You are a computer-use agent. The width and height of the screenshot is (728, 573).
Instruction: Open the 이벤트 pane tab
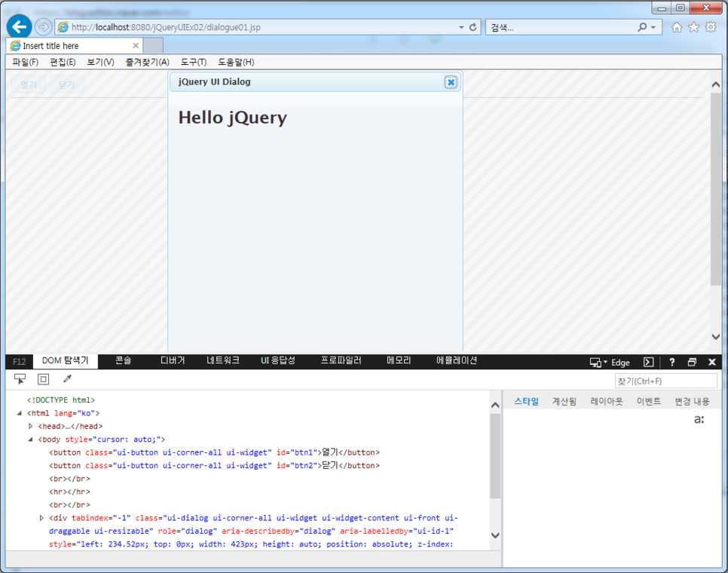[x=649, y=401]
